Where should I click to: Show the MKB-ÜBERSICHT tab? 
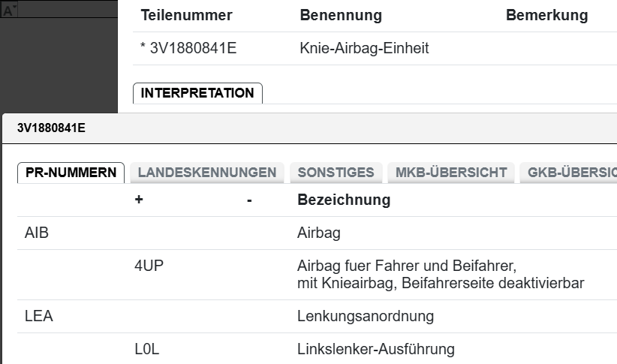coord(450,173)
